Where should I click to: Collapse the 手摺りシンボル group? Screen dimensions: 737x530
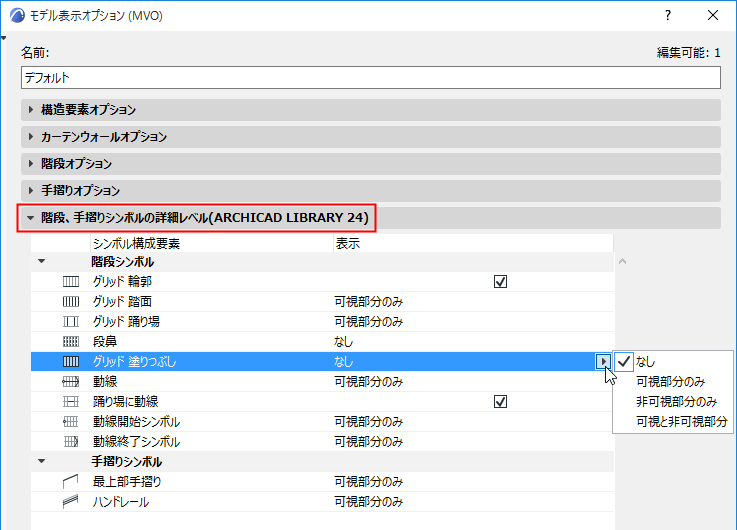(42, 461)
